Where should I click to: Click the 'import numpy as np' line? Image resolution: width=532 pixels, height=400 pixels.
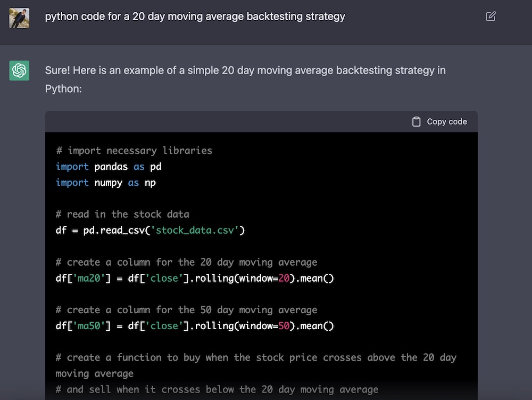point(105,183)
